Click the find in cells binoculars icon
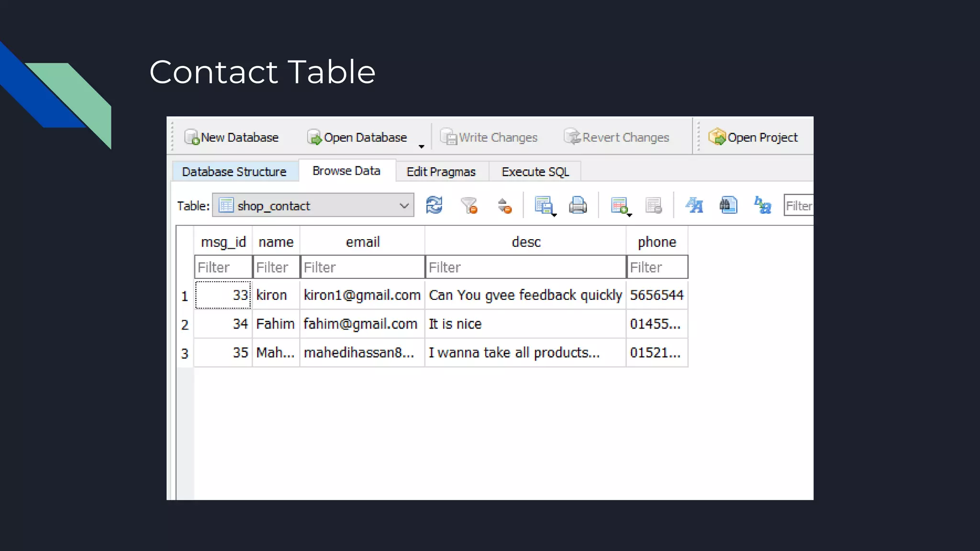The image size is (980, 551). pyautogui.click(x=728, y=206)
